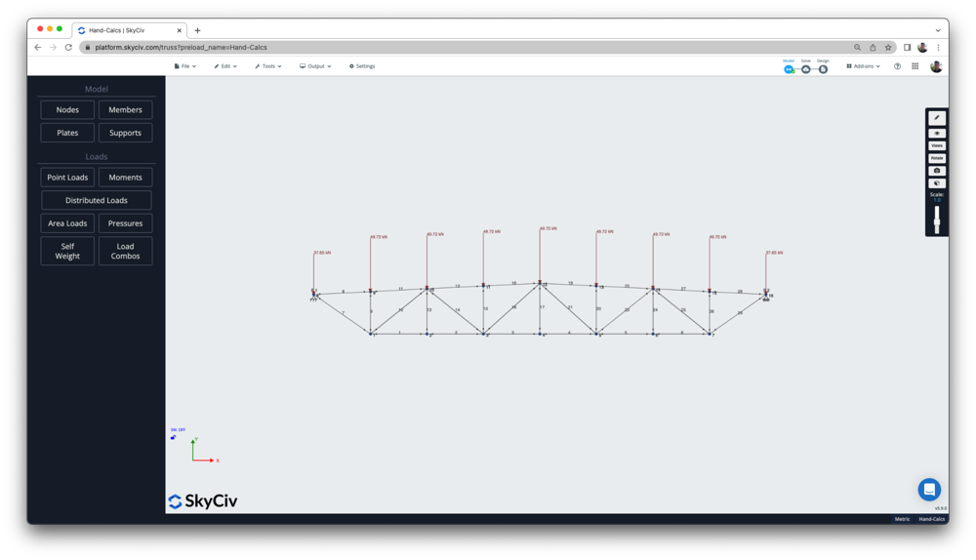Open the Output dropdown menu

pos(315,66)
